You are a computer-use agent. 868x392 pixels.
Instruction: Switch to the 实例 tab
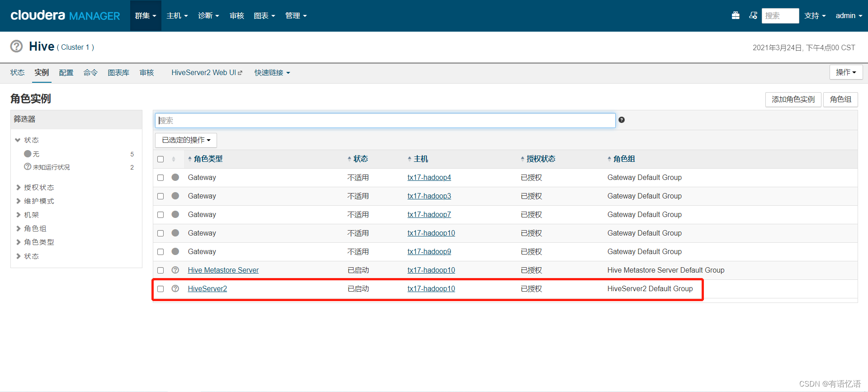[x=42, y=73]
